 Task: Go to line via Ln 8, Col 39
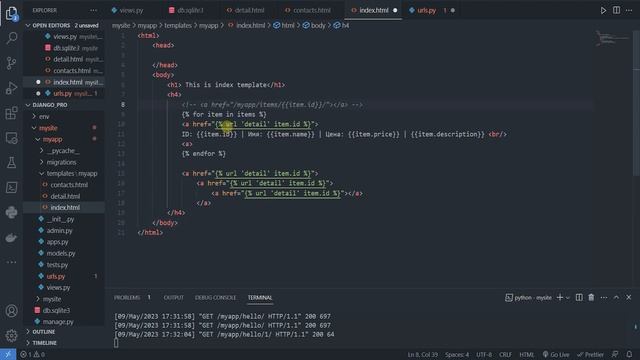(x=422, y=354)
